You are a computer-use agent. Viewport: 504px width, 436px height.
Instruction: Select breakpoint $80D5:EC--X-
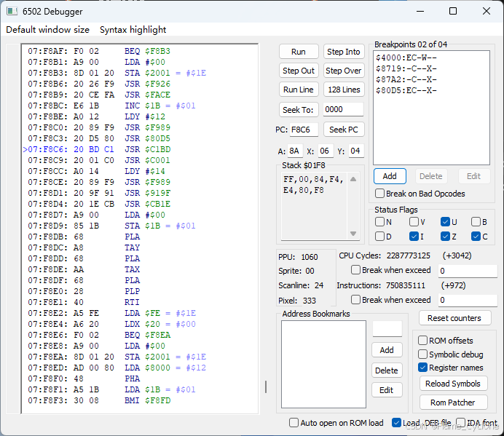pyautogui.click(x=431, y=90)
